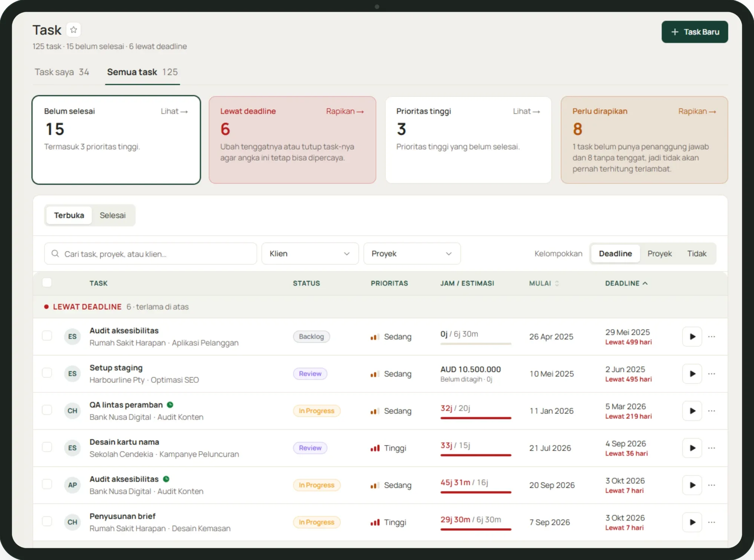
Task: Check the Setup staging row checkbox
Action: point(47,373)
